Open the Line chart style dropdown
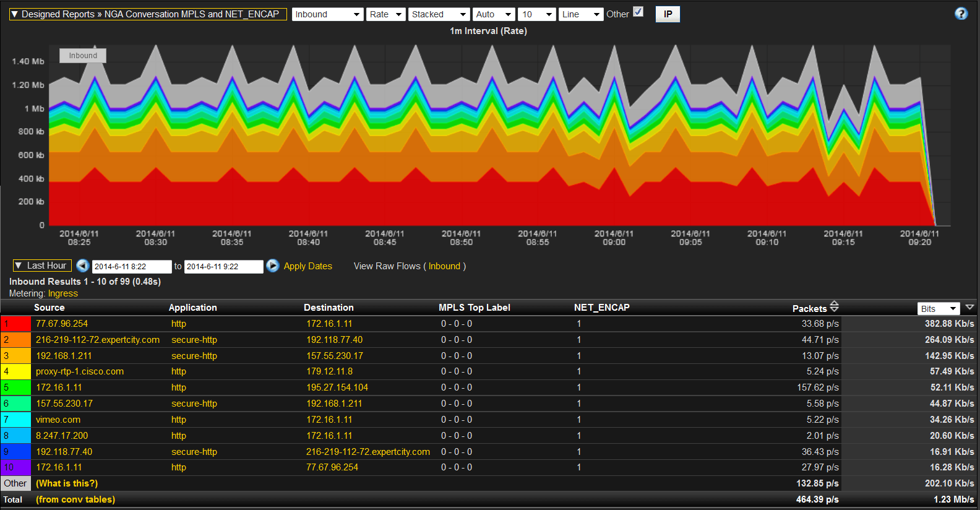This screenshot has width=980, height=510. (x=581, y=14)
